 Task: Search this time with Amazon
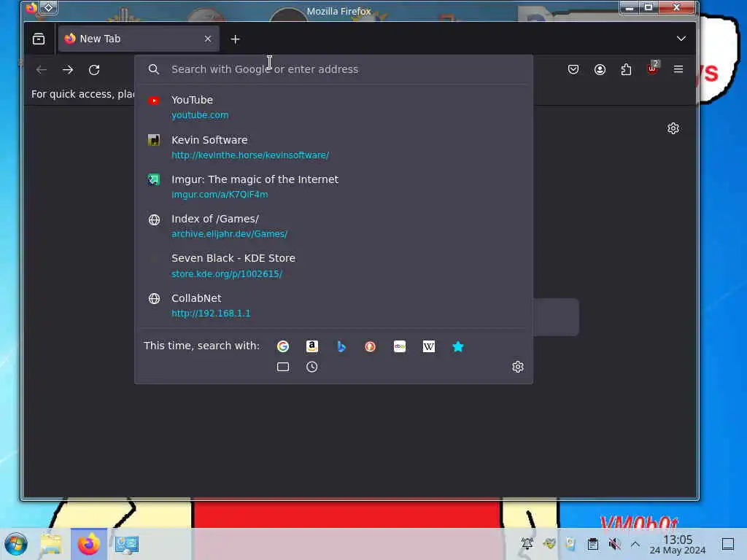point(312,346)
